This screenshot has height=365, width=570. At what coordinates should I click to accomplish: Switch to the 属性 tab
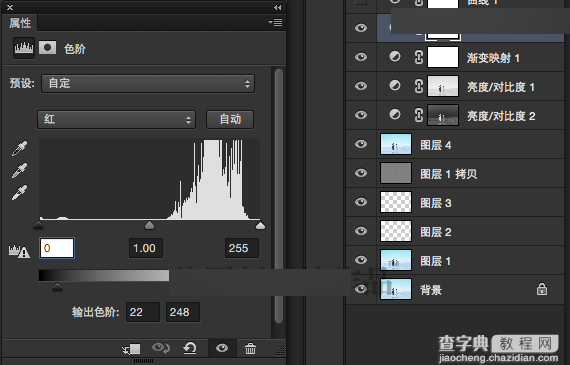pos(20,23)
